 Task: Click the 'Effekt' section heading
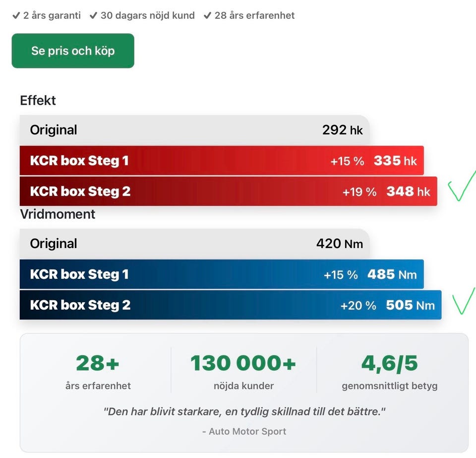pyautogui.click(x=38, y=101)
